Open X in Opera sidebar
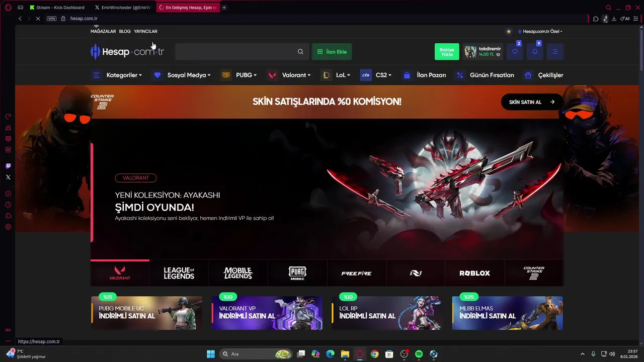This screenshot has width=644, height=362. (x=8, y=177)
